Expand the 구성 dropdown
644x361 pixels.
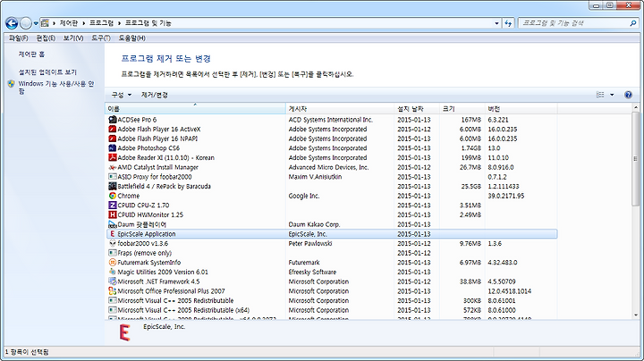121,95
